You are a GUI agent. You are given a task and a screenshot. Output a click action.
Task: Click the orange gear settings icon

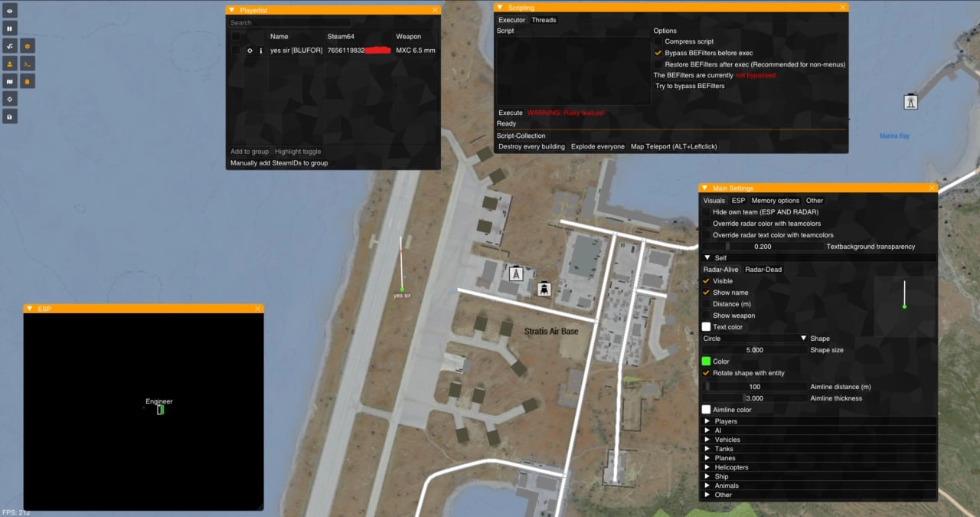(28, 46)
